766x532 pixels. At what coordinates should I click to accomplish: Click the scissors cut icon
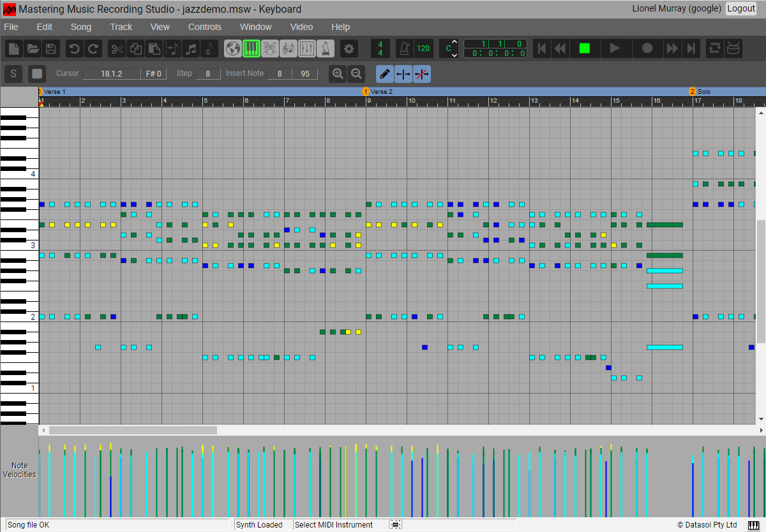(x=117, y=48)
